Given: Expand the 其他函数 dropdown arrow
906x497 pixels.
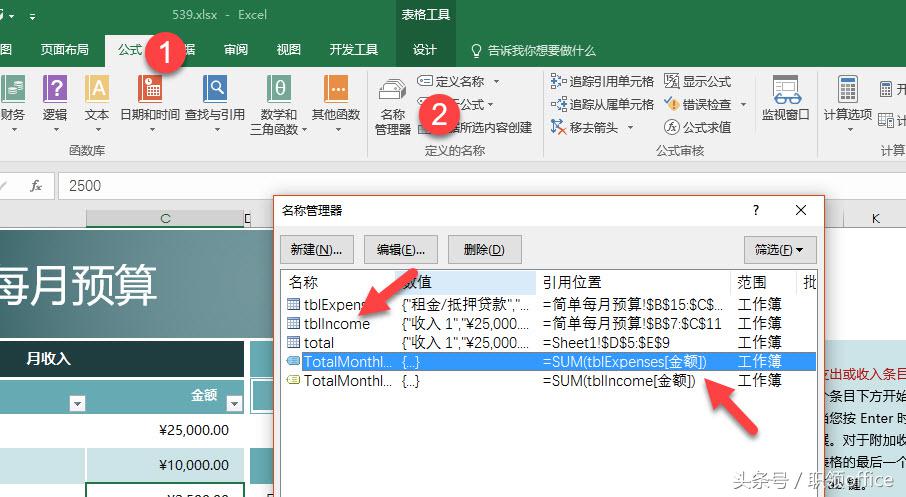Looking at the screenshot, I should [338, 130].
